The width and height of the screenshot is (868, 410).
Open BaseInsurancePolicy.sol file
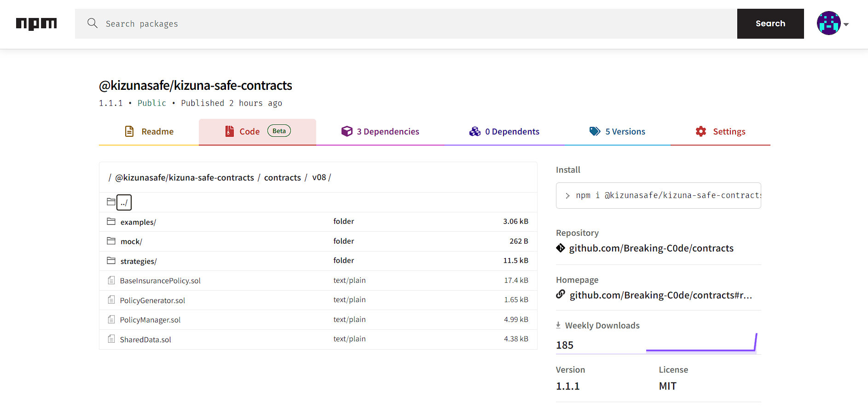pos(160,281)
